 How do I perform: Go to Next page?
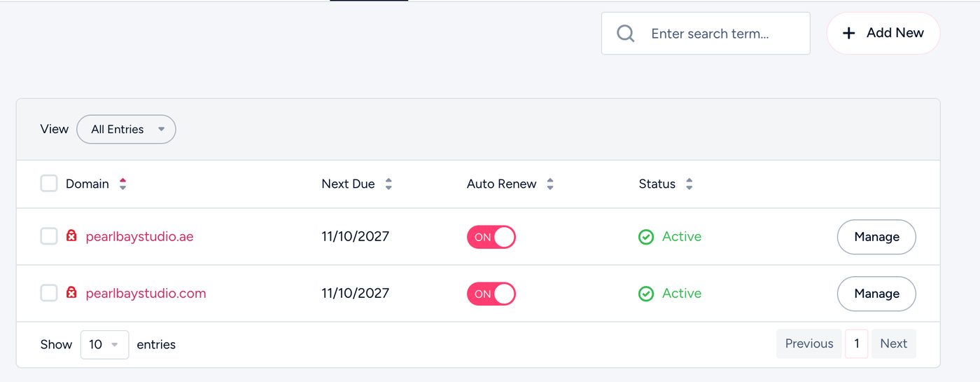(x=894, y=343)
